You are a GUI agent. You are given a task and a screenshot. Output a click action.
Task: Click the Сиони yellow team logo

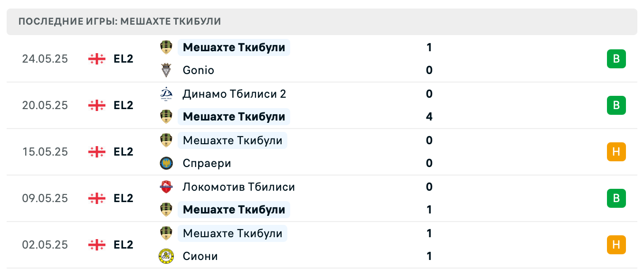(x=166, y=256)
